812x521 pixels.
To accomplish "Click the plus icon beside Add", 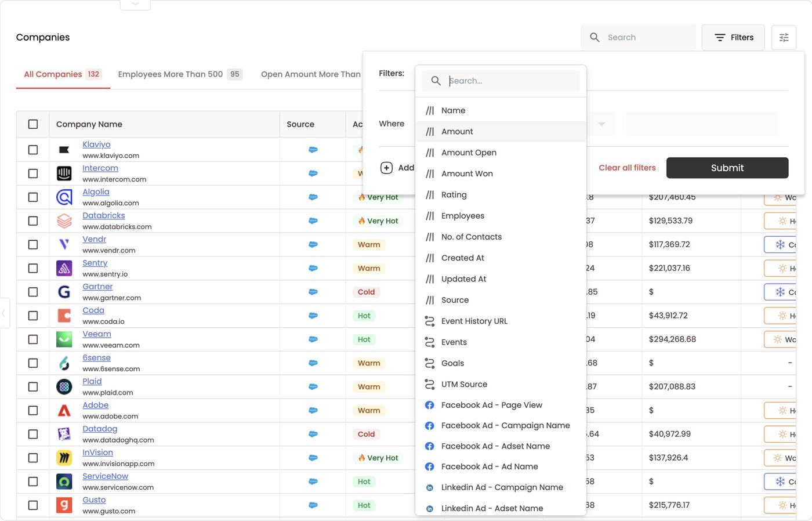I will point(386,168).
